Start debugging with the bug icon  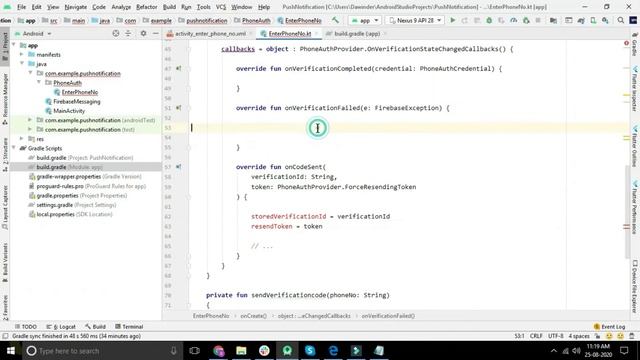(489, 20)
